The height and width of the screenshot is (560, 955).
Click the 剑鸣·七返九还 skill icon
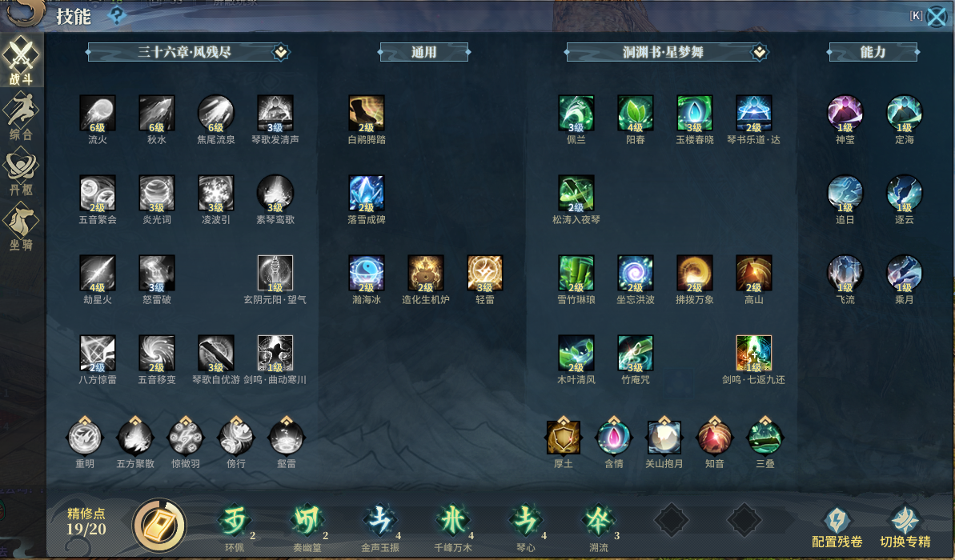tap(753, 353)
